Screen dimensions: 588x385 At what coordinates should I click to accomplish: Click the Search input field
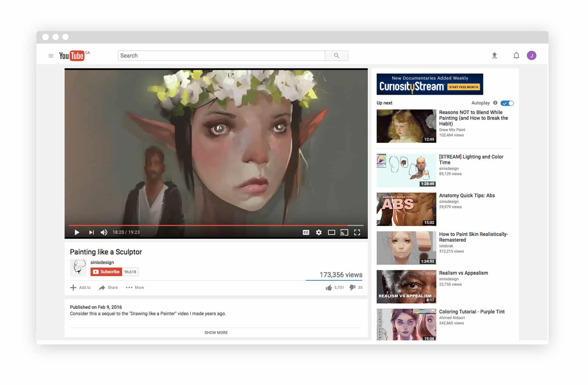(x=221, y=56)
